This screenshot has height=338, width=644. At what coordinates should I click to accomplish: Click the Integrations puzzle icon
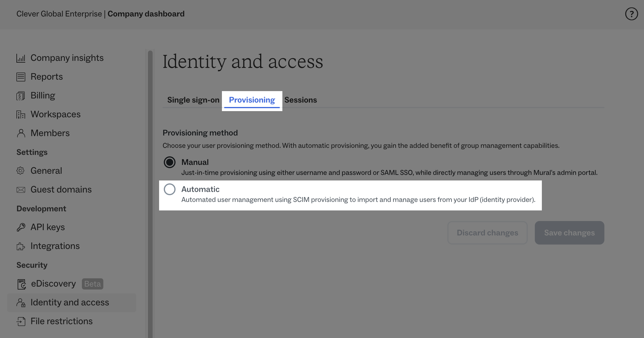(21, 246)
